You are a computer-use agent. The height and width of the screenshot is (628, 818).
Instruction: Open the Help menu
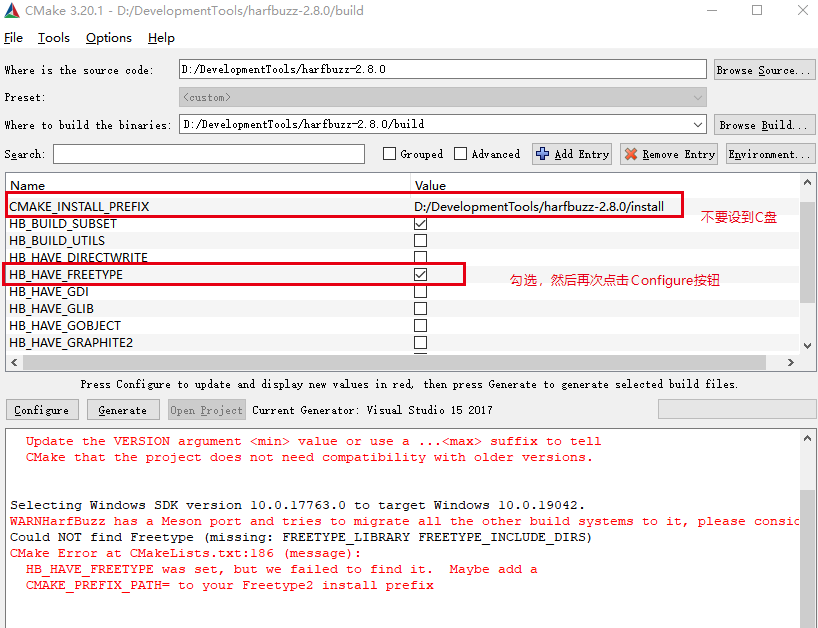[161, 38]
